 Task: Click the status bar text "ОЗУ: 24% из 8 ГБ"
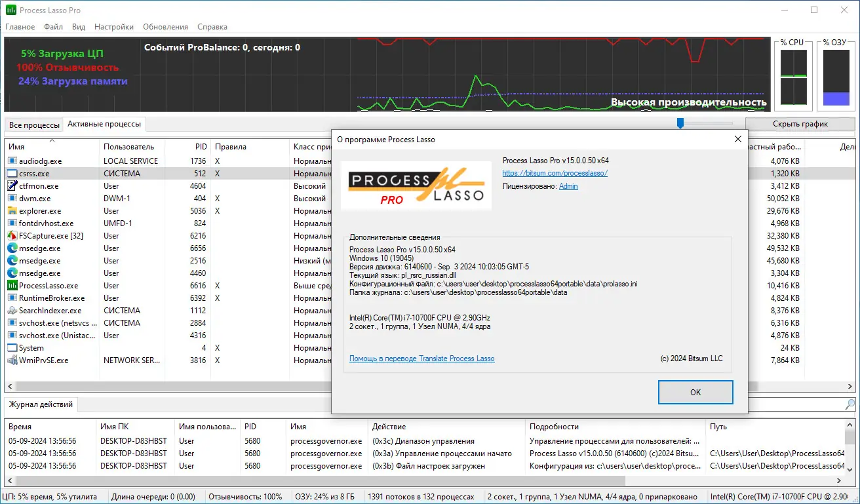(324, 497)
